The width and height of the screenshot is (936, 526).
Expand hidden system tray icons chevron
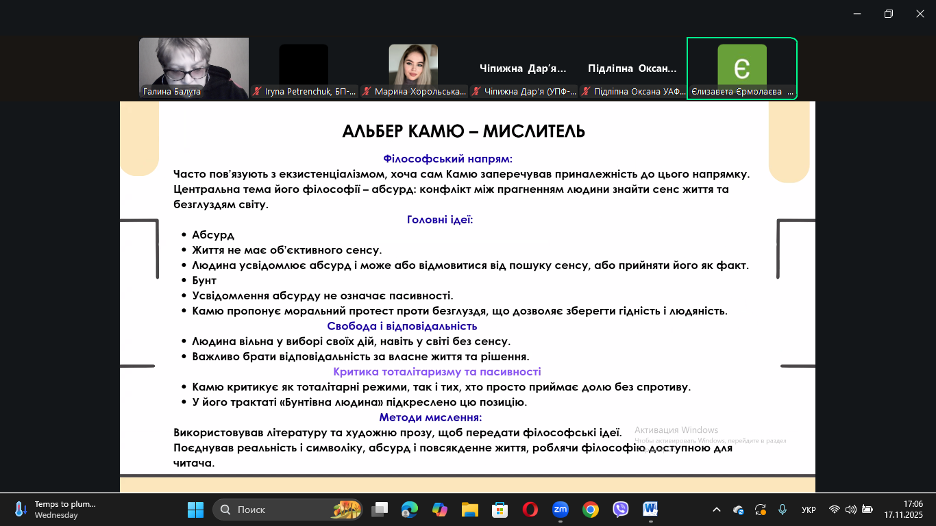coord(718,509)
